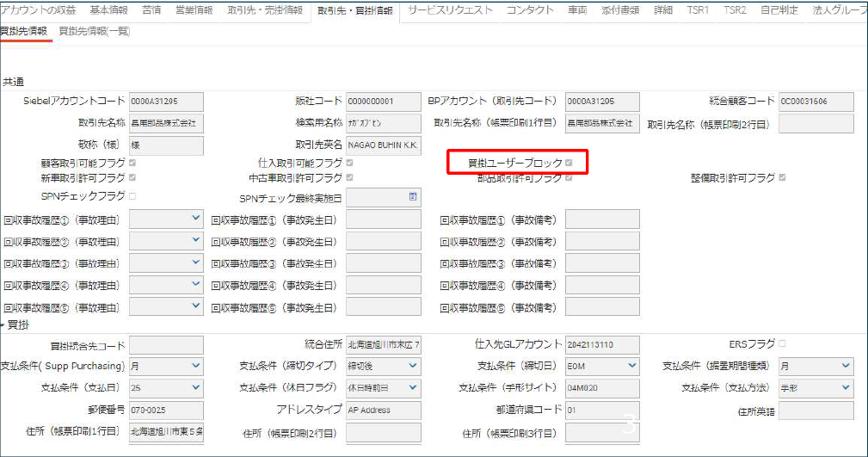Screen dimensions: 868x457
Task: Switch to the 取引先・売掛情報 tab
Action: [x=265, y=10]
